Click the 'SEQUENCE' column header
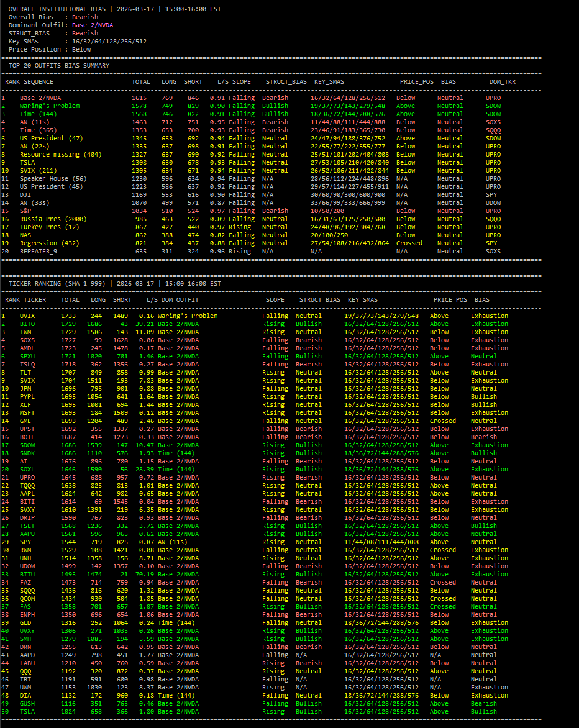The width and height of the screenshot is (579, 728). click(x=39, y=82)
